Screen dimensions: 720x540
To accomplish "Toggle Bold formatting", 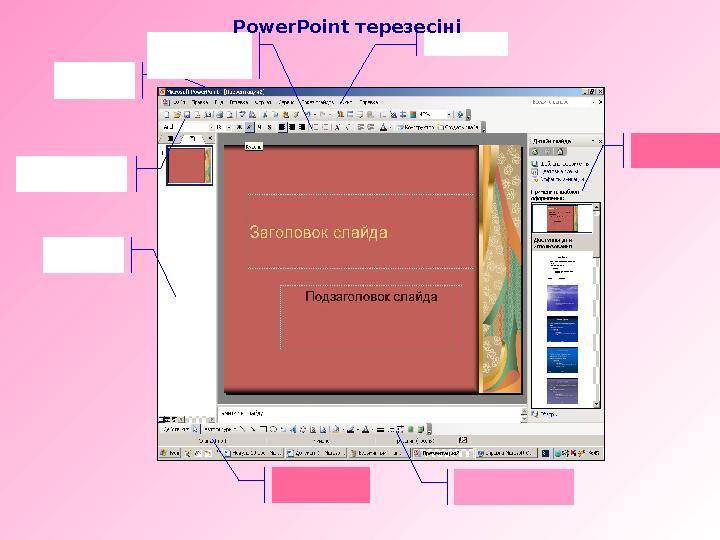I will point(239,127).
